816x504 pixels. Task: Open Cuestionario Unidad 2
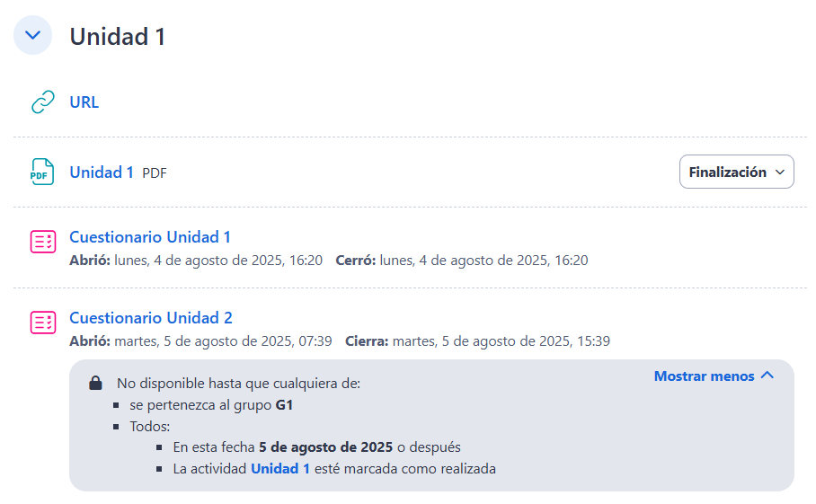point(151,318)
